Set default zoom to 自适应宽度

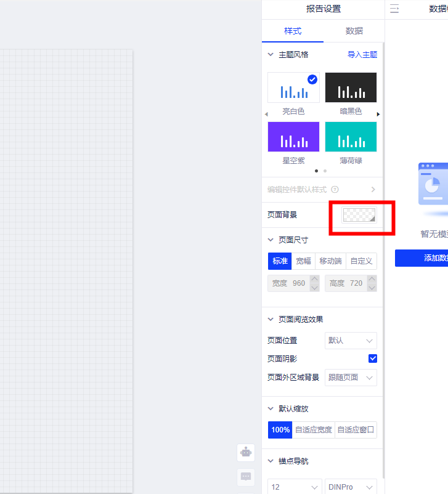(x=314, y=430)
